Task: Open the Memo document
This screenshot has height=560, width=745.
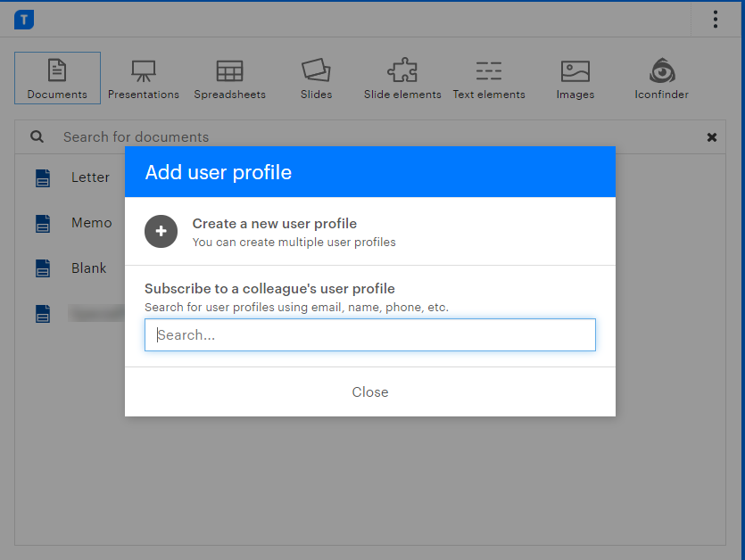Action: tap(92, 222)
